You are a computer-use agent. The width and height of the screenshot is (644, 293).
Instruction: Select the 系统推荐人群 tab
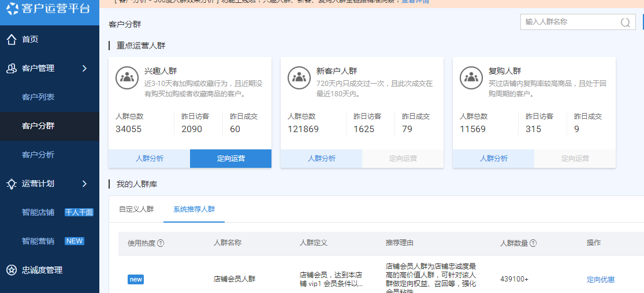(x=194, y=209)
